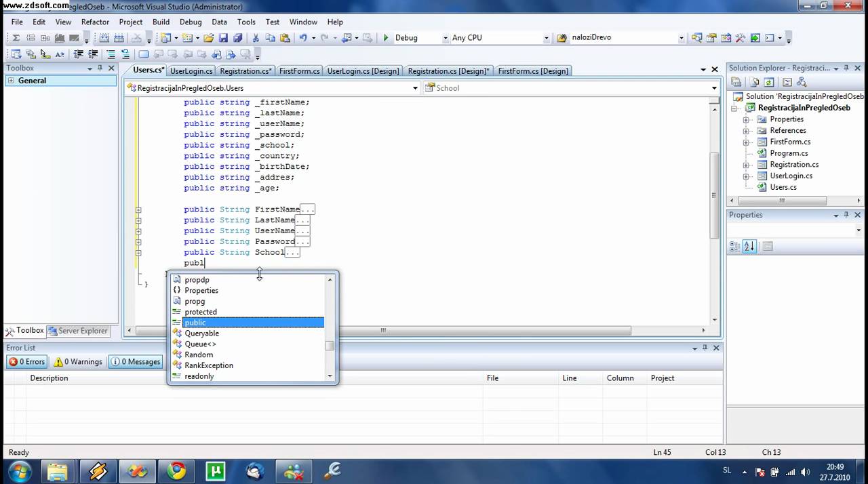
Task: Open the Tools menu
Action: [x=246, y=22]
